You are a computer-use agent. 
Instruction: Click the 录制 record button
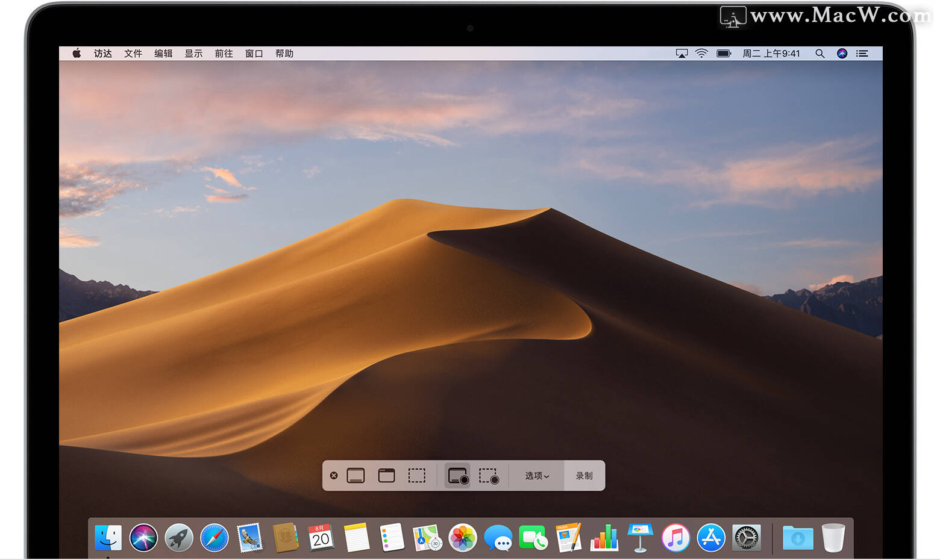point(584,476)
